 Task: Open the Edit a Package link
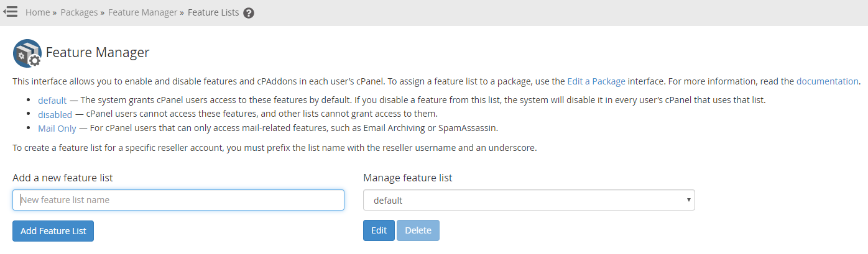596,81
